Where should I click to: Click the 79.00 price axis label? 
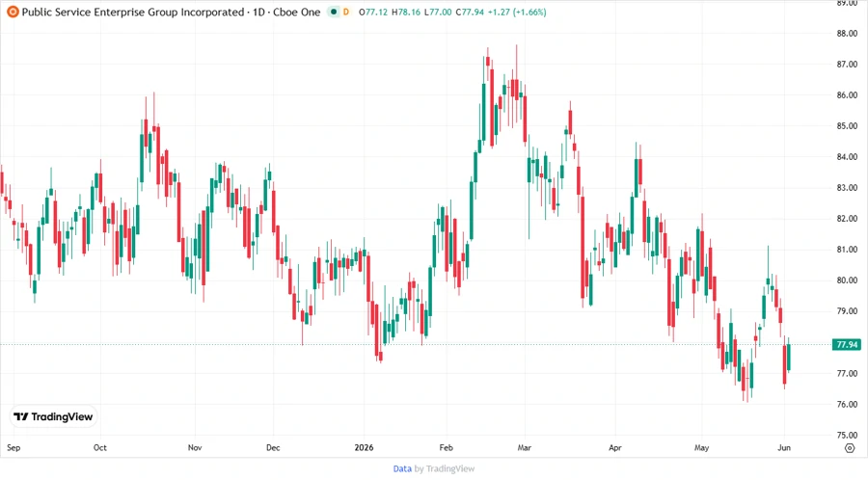847,311
